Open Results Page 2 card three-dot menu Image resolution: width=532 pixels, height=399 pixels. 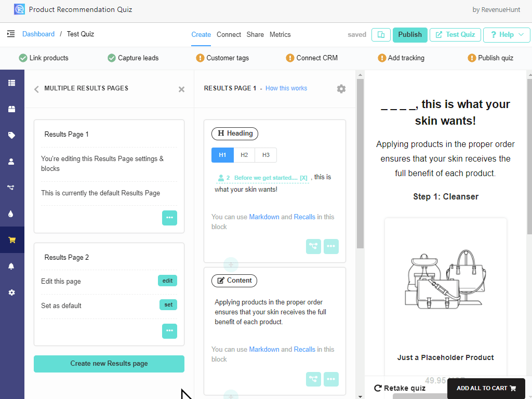tap(170, 331)
